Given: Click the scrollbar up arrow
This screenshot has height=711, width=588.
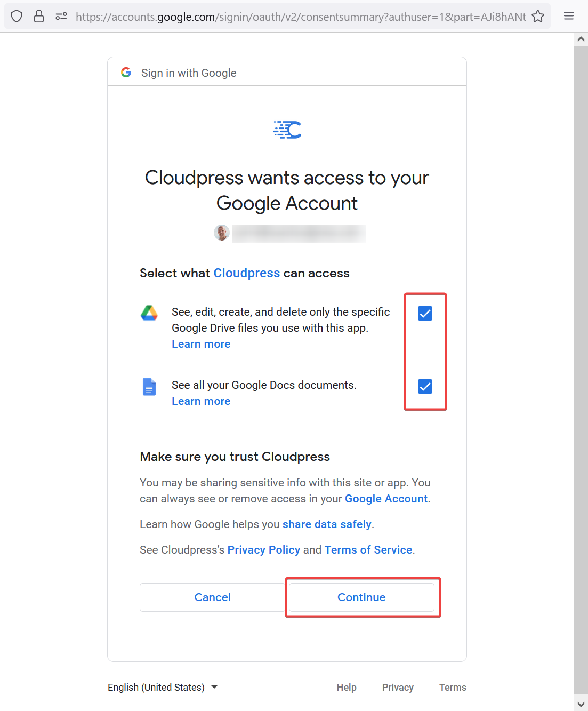Looking at the screenshot, I should pyautogui.click(x=581, y=39).
